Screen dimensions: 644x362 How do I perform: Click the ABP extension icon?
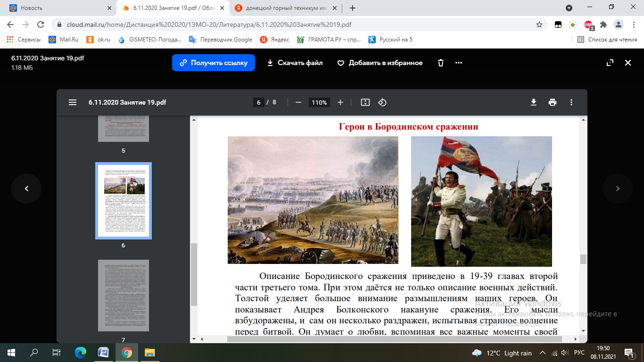click(588, 25)
